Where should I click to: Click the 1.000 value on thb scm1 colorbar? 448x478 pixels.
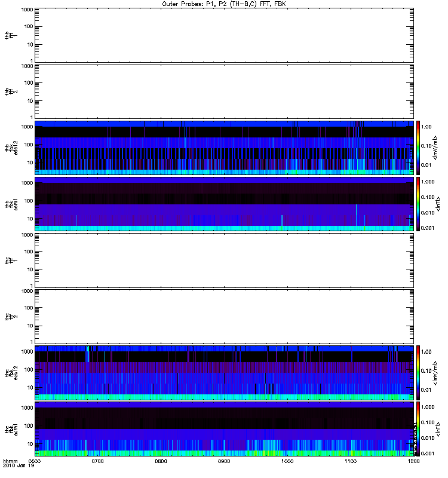pyautogui.click(x=428, y=182)
